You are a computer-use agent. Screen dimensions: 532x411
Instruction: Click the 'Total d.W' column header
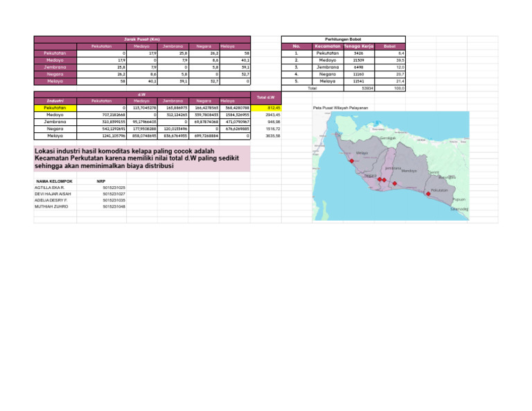(x=266, y=98)
